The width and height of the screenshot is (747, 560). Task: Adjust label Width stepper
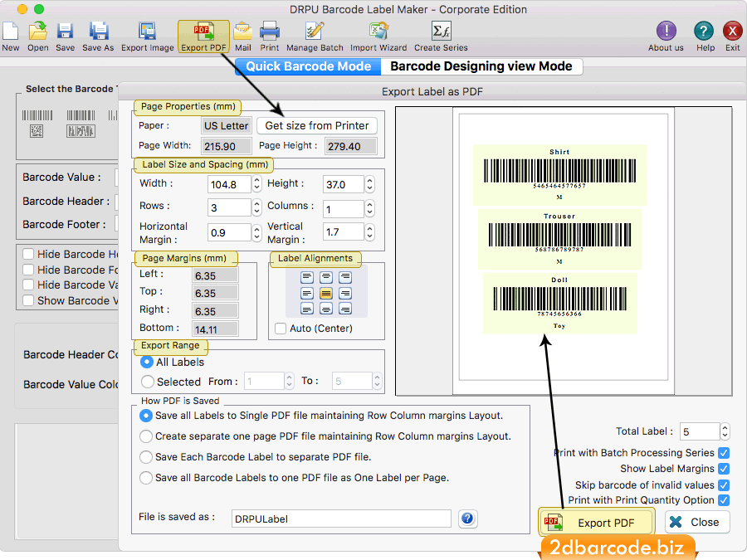256,184
